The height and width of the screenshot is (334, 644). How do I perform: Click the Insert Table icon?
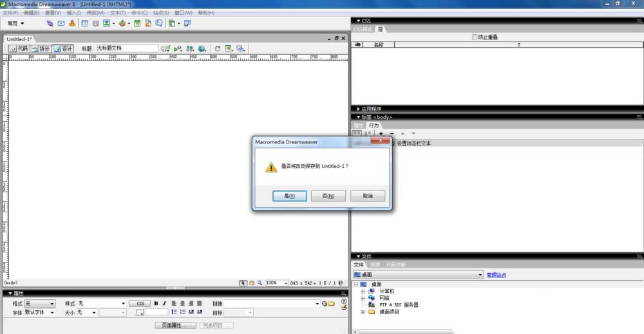point(84,23)
